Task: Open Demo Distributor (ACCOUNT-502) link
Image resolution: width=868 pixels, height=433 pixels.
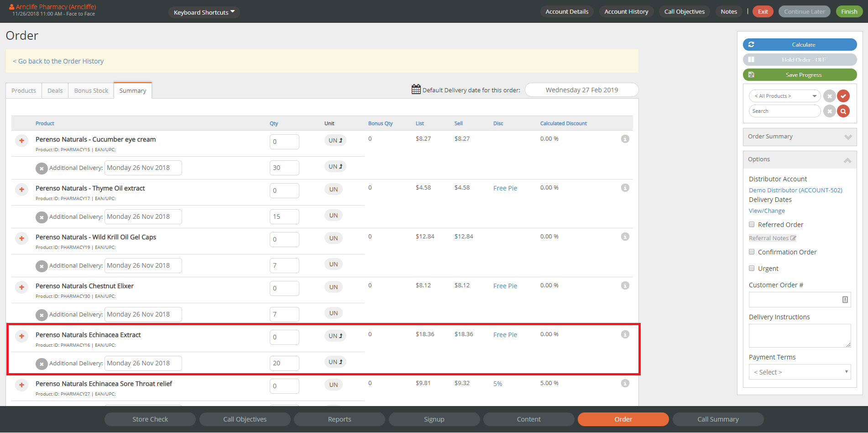Action: 795,190
